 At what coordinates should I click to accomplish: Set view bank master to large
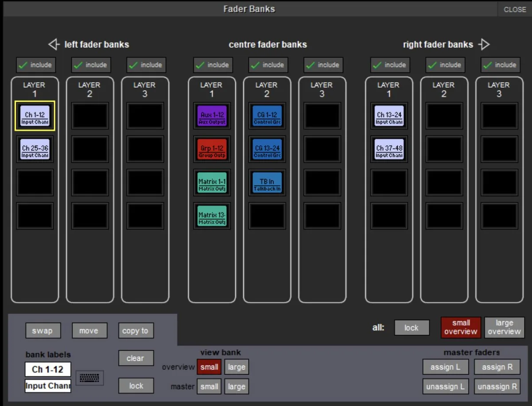[237, 386]
